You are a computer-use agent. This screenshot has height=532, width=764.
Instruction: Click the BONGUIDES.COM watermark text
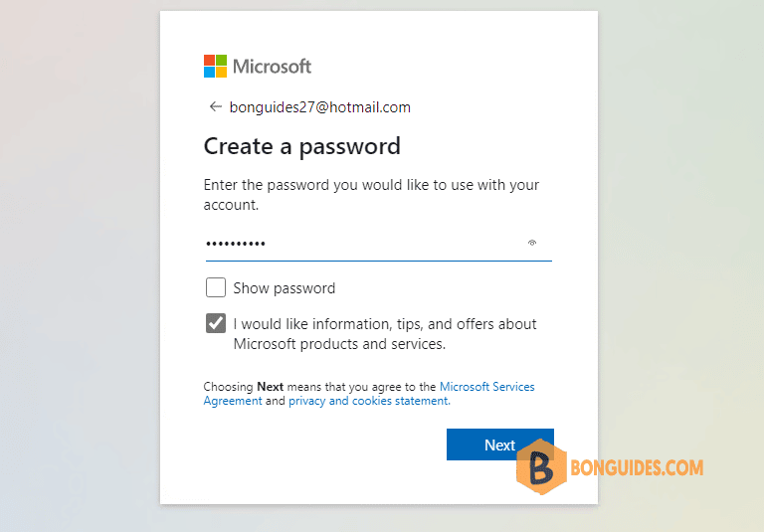637,467
